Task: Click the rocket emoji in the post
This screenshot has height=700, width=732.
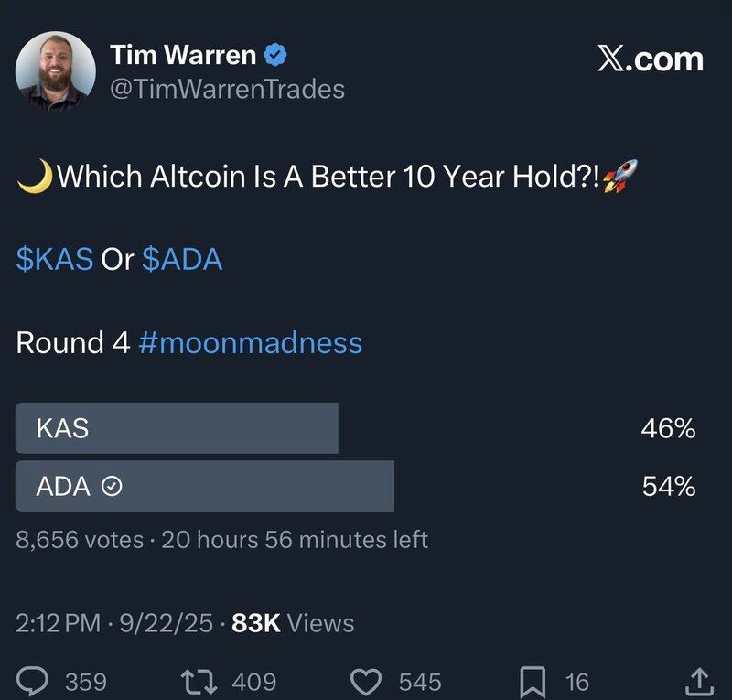Action: point(620,176)
